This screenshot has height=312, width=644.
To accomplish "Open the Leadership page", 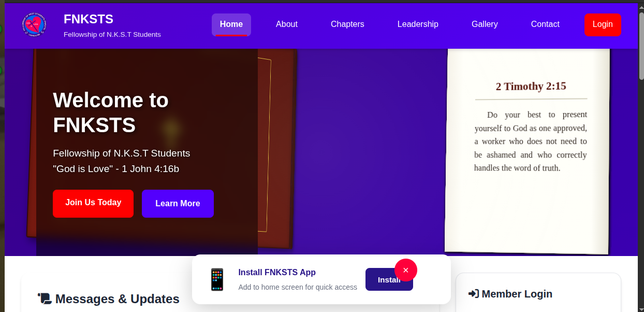I will tap(418, 24).
